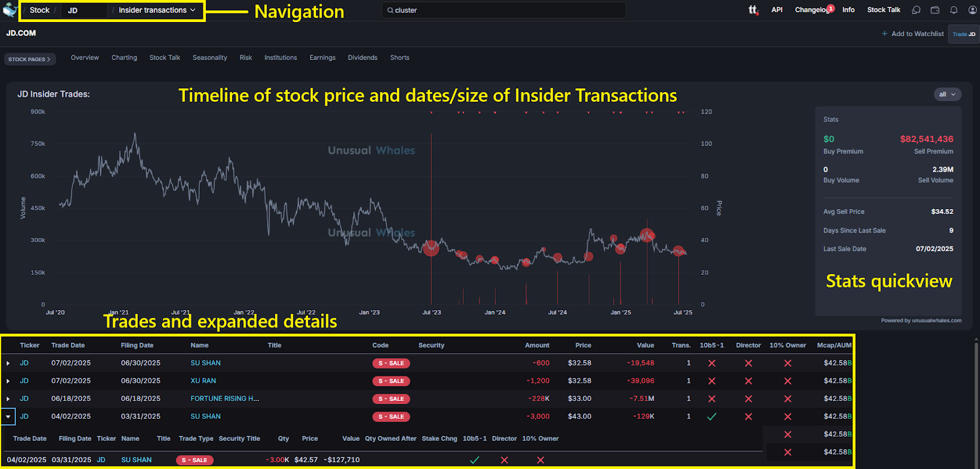Image resolution: width=980 pixels, height=469 pixels.
Task: Open the tastytrade 'tt' icon link
Action: pos(753,10)
